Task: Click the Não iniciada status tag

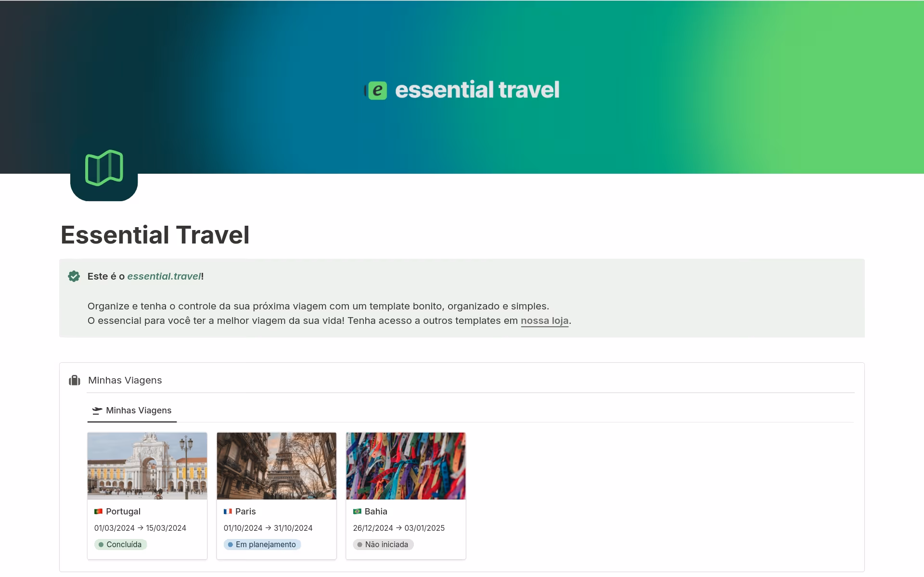Action: [383, 544]
